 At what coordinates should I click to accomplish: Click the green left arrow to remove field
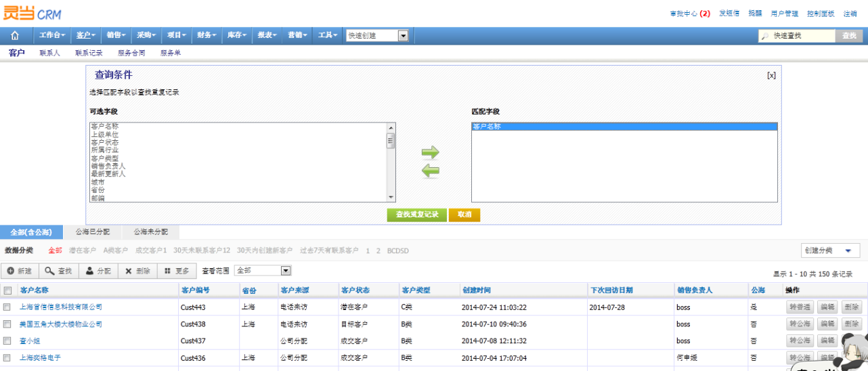click(x=430, y=171)
